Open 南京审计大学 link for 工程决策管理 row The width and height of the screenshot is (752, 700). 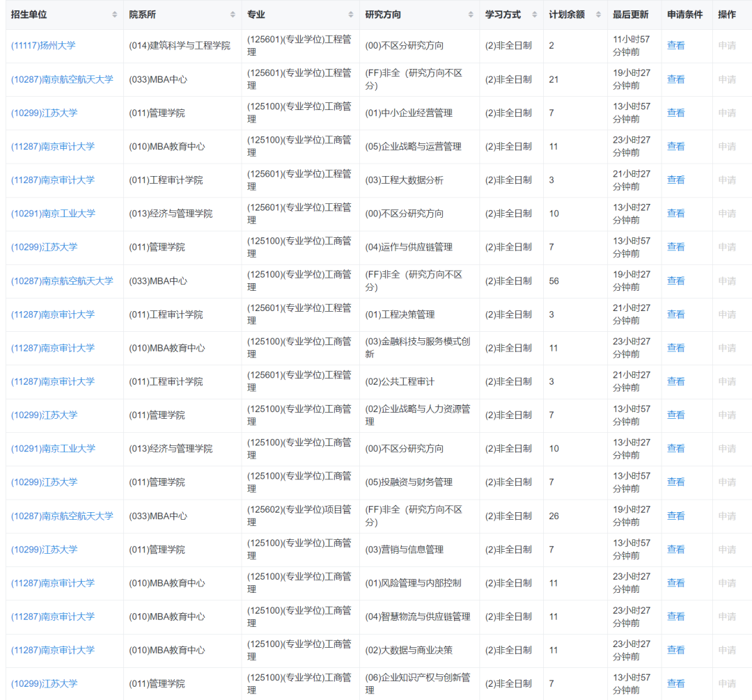(53, 315)
